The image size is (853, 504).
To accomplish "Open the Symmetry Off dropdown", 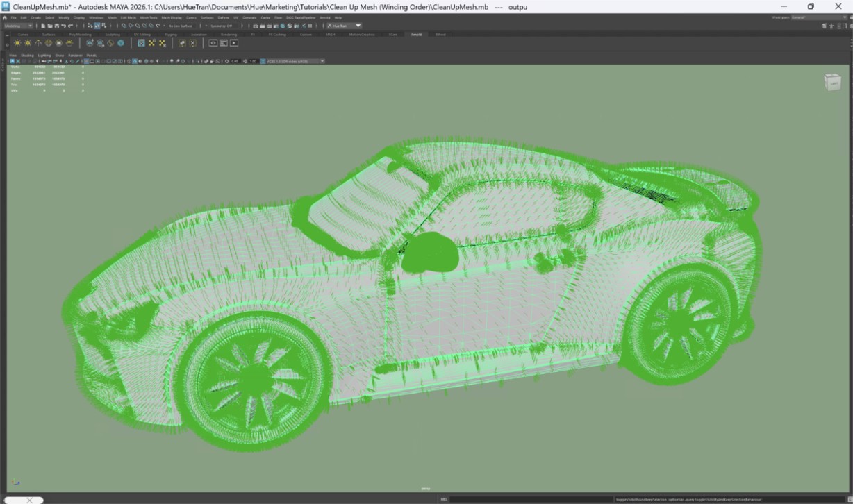I will pos(222,26).
